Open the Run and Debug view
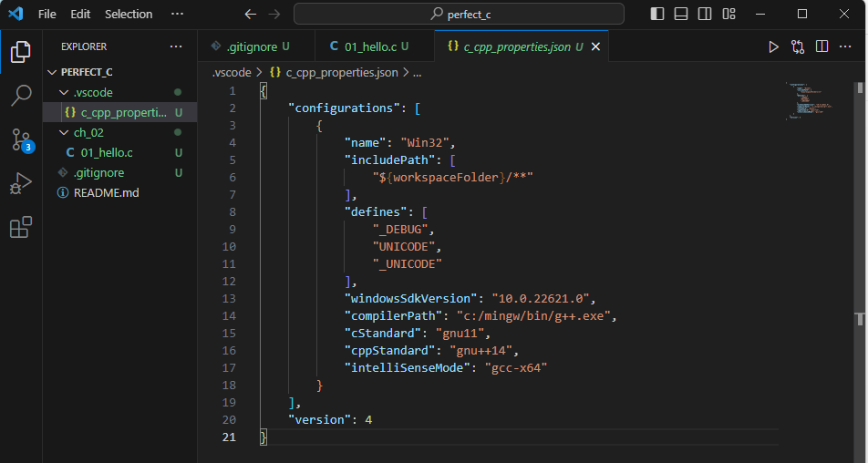 pos(21,184)
